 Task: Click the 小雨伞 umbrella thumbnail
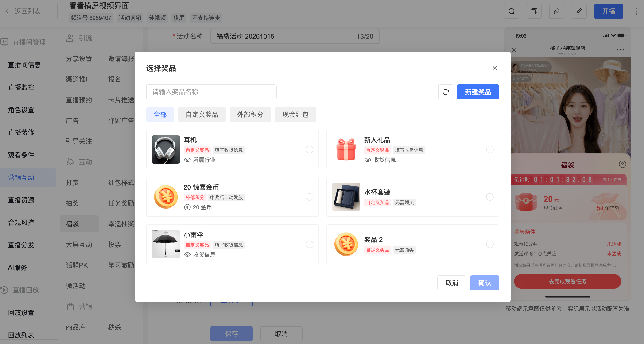(x=166, y=244)
